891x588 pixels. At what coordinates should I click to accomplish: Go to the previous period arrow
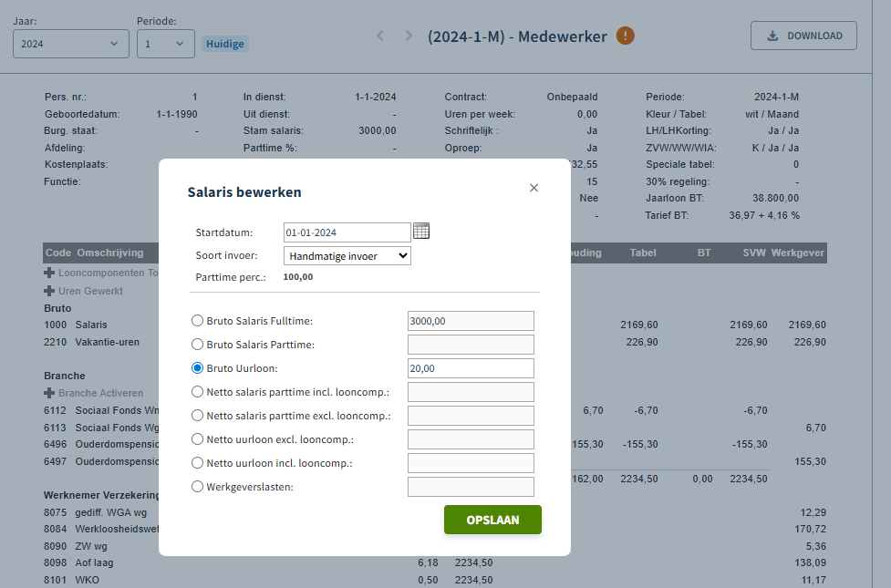click(380, 36)
